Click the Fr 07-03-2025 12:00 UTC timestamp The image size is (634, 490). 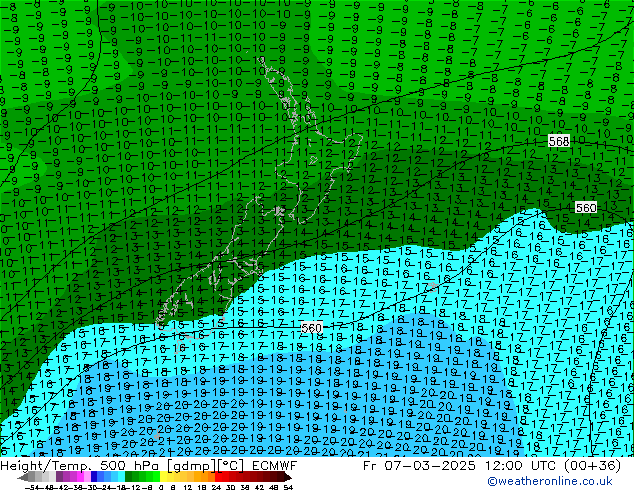[x=459, y=466]
